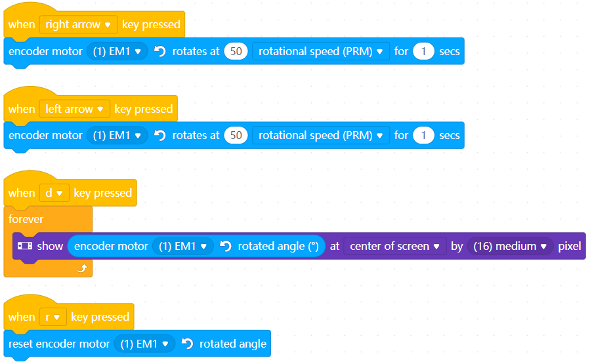Expand EM1 dropdown in reset encoder block
The height and width of the screenshot is (364, 590).
(x=144, y=344)
